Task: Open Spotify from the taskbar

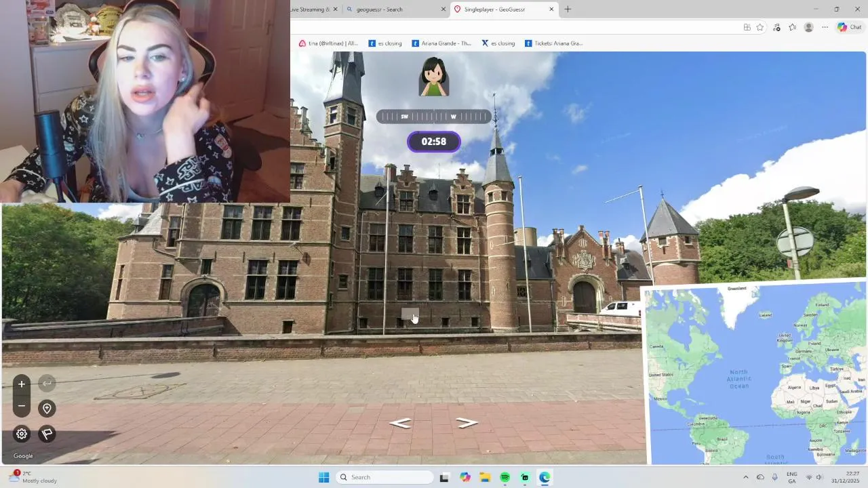Action: [505, 477]
